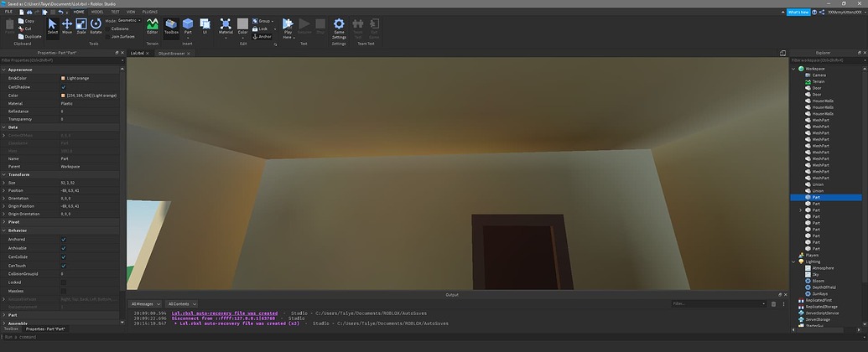
Task: Switch to the MODEL ribbon tab
Action: (x=97, y=12)
